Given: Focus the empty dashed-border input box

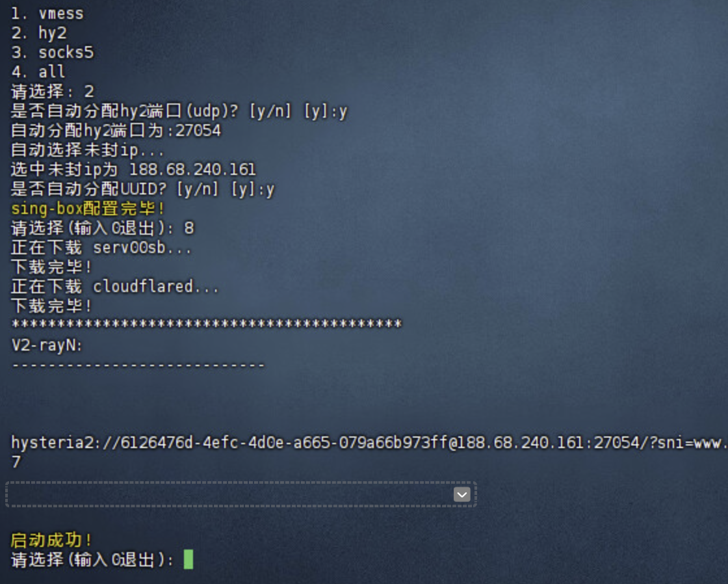Looking at the screenshot, I should (x=241, y=494).
